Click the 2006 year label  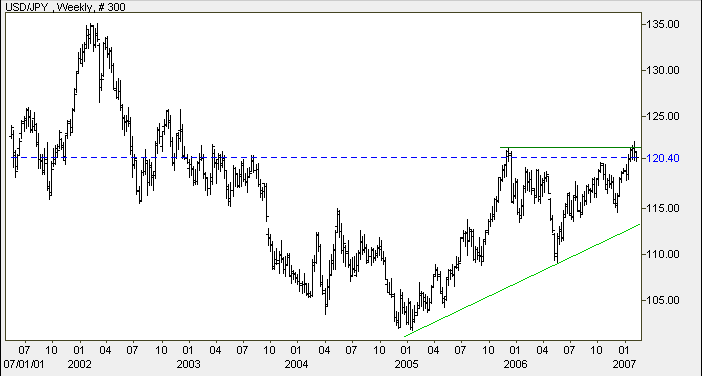coord(515,364)
